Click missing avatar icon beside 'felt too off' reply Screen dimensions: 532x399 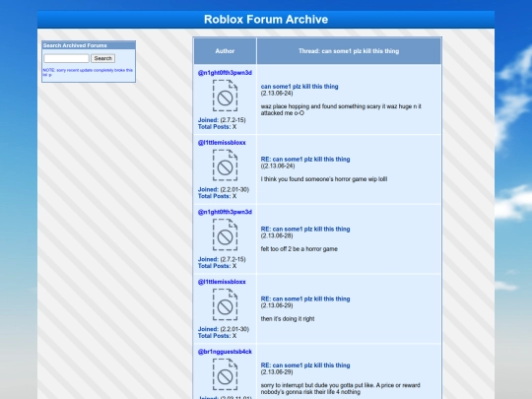pyautogui.click(x=225, y=235)
